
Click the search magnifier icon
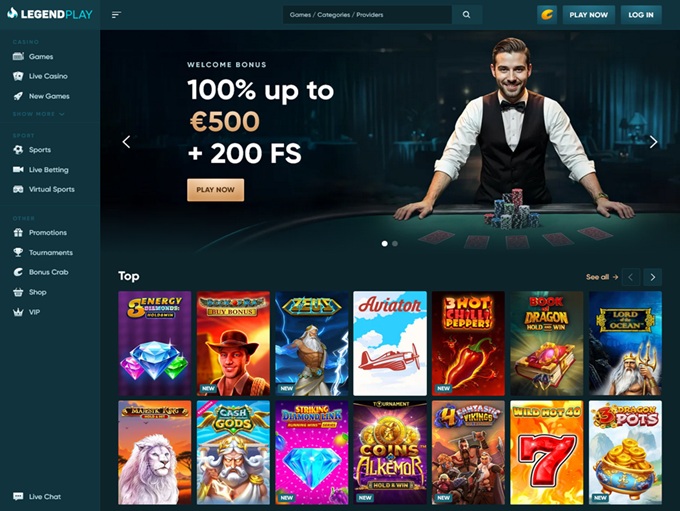466,15
